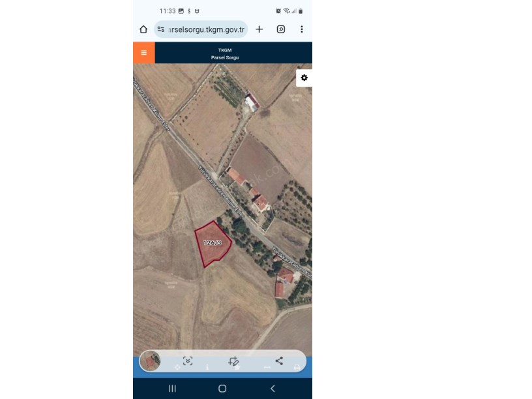Open a new browser tab with plus
This screenshot has height=399, width=532.
click(x=259, y=29)
